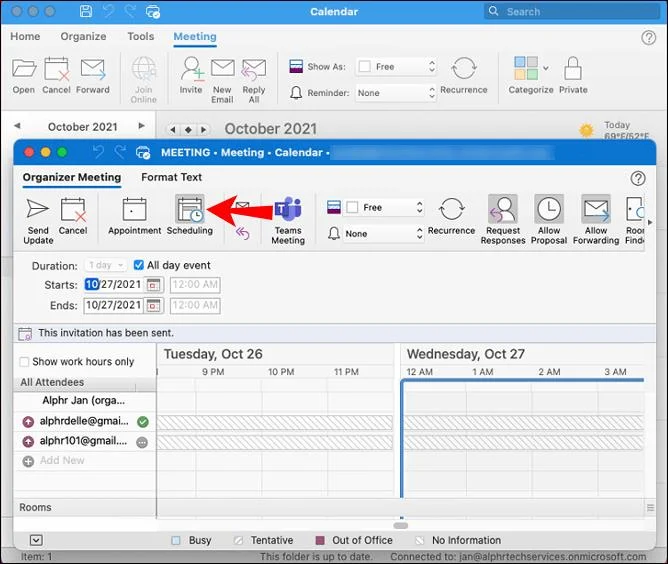Open the Organize tab
This screenshot has width=668, height=564.
(83, 37)
